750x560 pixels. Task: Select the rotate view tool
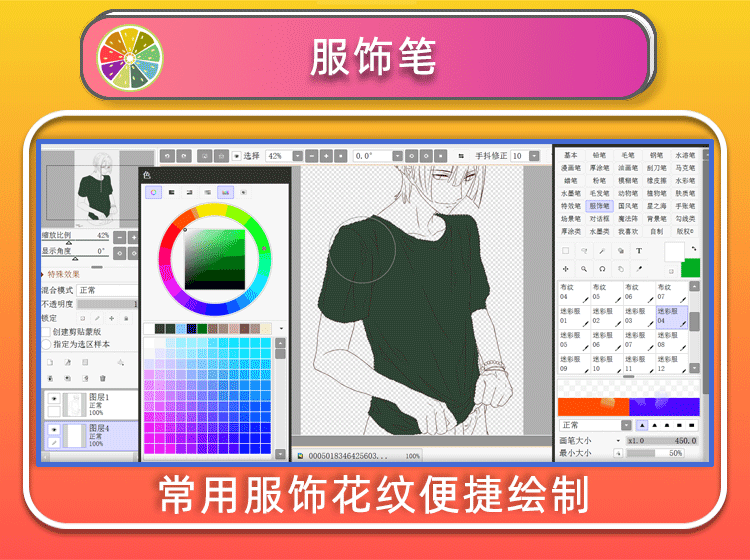(602, 269)
